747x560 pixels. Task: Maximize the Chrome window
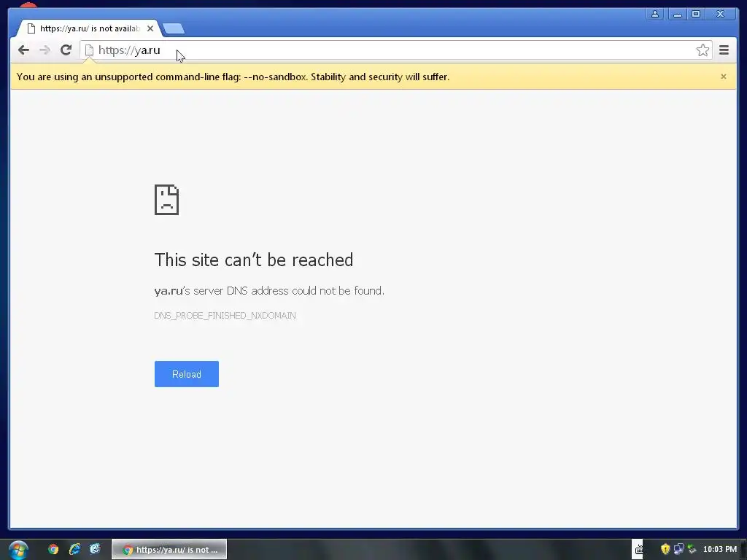pos(696,14)
